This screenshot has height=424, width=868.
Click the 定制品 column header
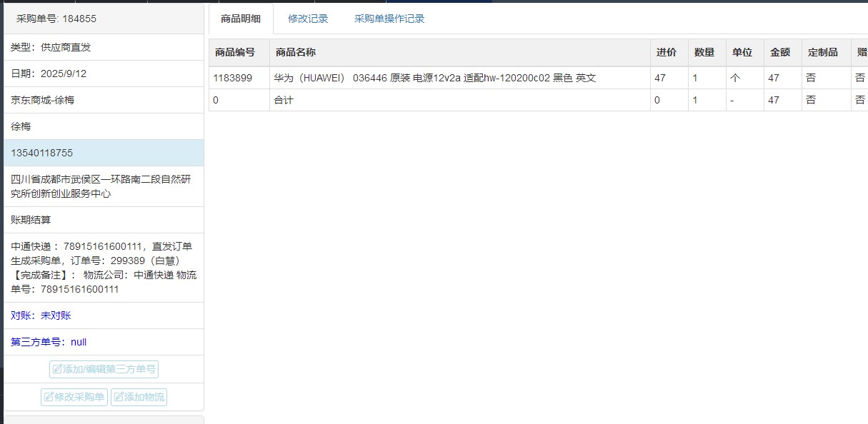(822, 52)
